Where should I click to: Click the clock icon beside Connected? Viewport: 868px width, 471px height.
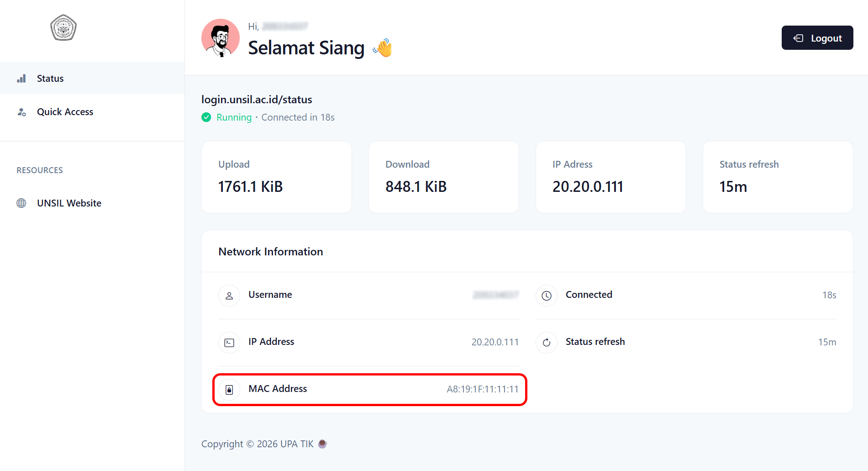pyautogui.click(x=547, y=296)
